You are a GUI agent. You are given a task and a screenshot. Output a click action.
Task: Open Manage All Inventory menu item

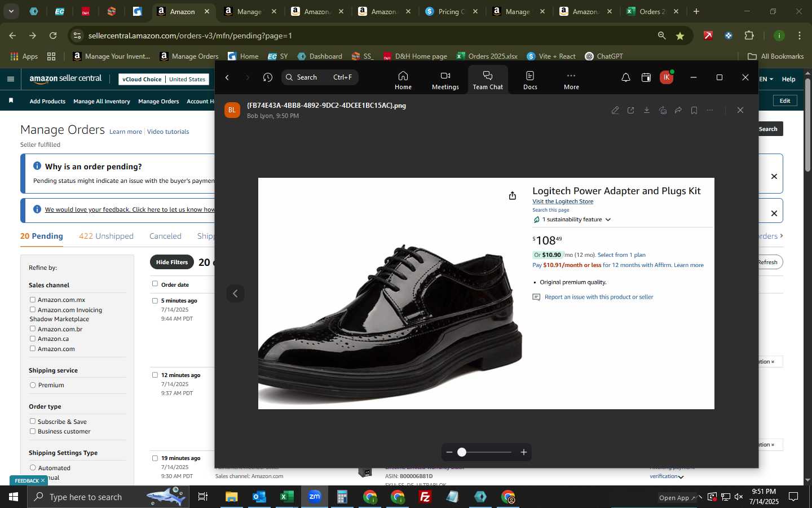pyautogui.click(x=101, y=102)
